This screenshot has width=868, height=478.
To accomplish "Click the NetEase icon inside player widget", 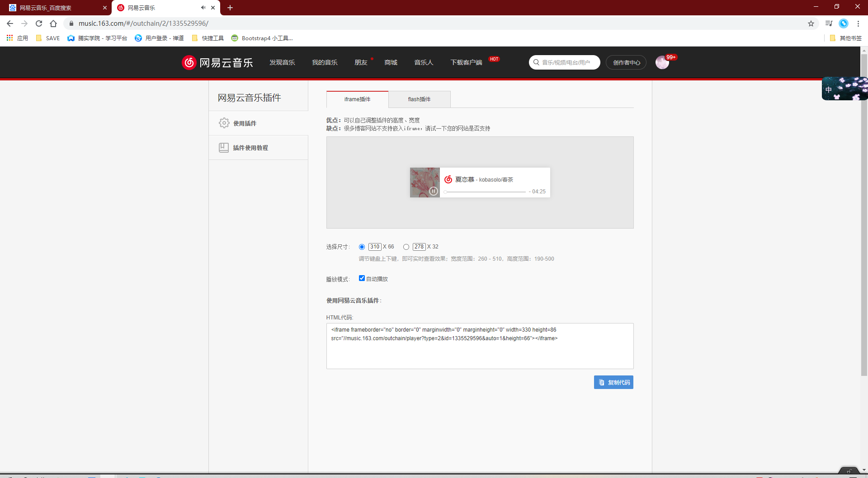I will (448, 179).
